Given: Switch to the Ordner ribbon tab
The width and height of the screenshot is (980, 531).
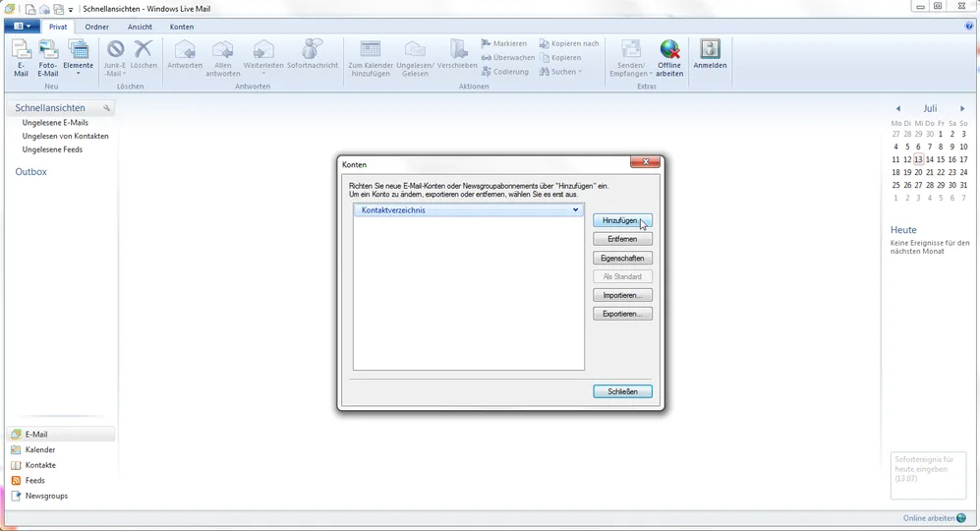Looking at the screenshot, I should (97, 27).
